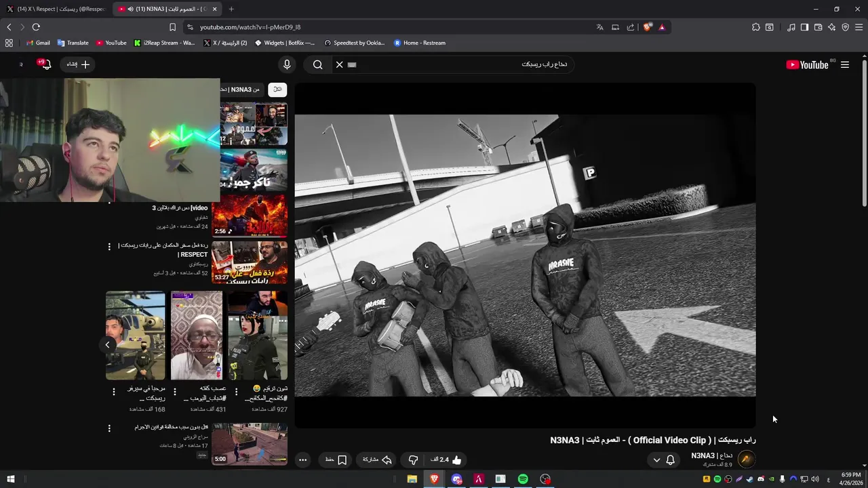Open the Widgets BotRix bookmark
Viewport: 868px width, 488px height.
pos(285,43)
